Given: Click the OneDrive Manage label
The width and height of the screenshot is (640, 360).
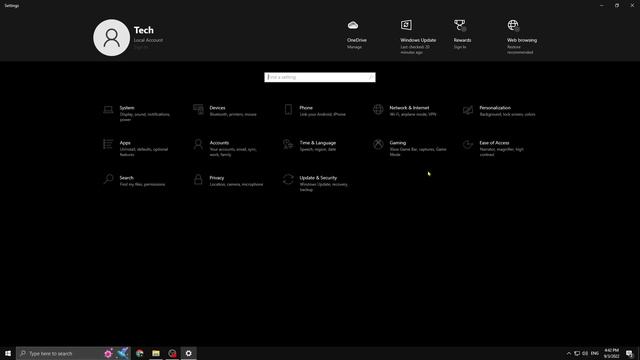Looking at the screenshot, I should click(x=354, y=47).
